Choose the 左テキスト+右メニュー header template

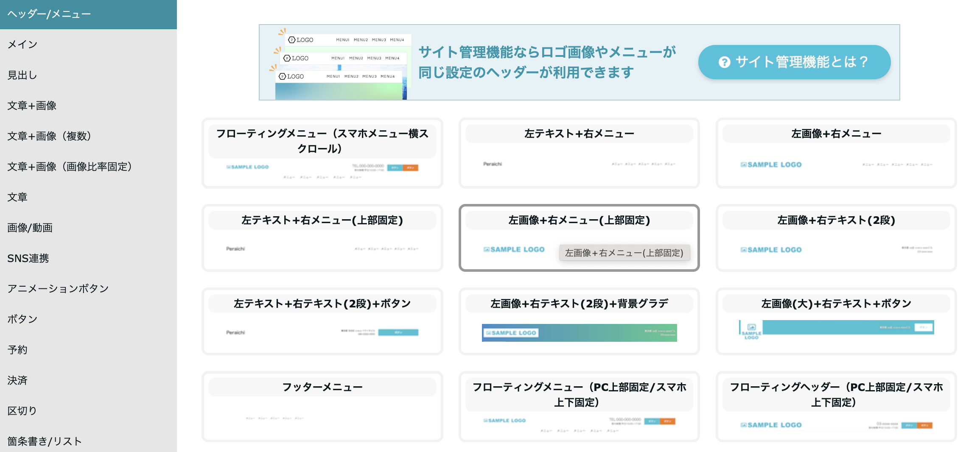coord(579,153)
